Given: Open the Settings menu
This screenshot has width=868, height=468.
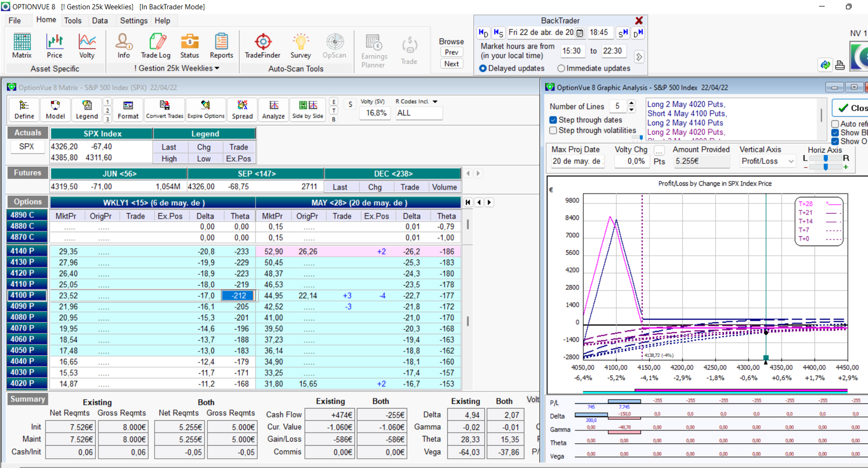Looking at the screenshot, I should pos(134,21).
